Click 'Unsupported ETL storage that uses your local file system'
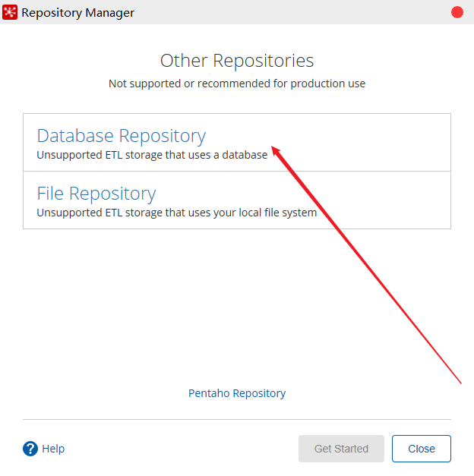Screen dimensions: 474x476 (x=176, y=213)
